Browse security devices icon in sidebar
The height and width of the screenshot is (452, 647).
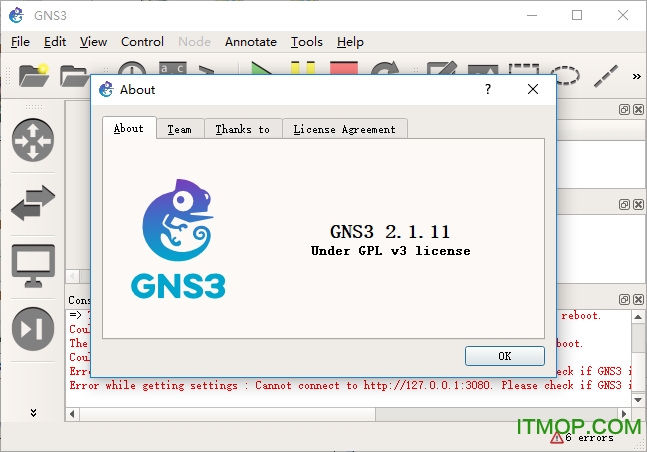33,328
